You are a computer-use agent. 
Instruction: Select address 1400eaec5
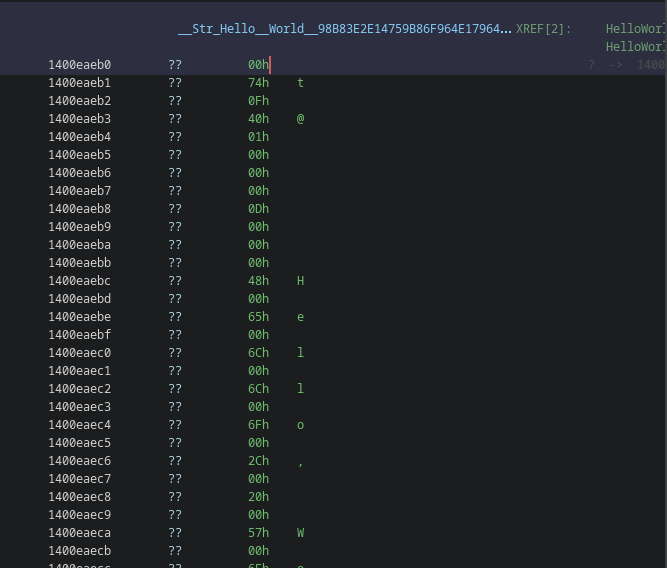click(80, 443)
